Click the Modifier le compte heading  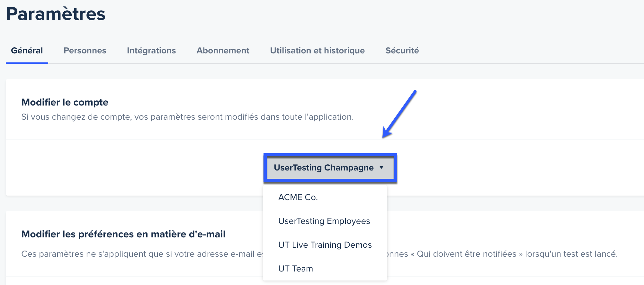coord(65,102)
